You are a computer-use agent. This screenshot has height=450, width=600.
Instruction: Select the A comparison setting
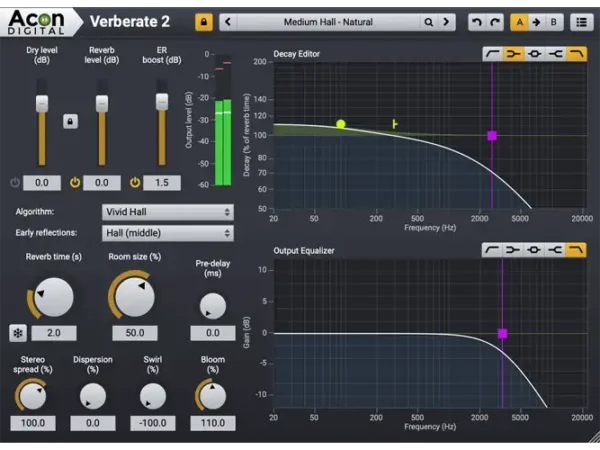pyautogui.click(x=519, y=22)
